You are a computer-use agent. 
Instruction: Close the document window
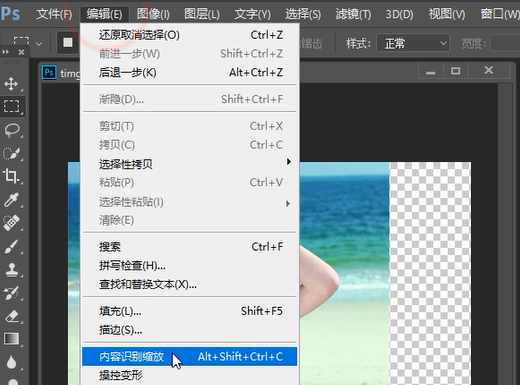point(489,70)
